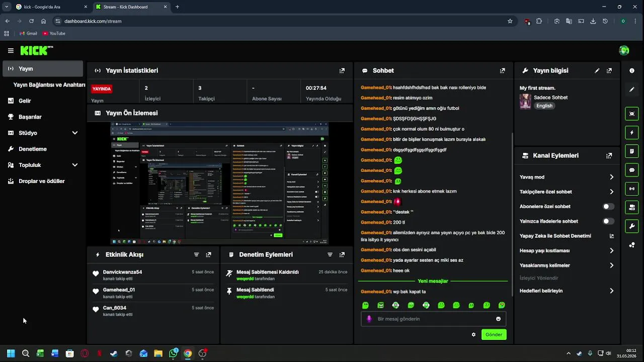This screenshot has height=362, width=644.
Task: Click the bottom dots icon in right rail
Action: tap(632, 245)
